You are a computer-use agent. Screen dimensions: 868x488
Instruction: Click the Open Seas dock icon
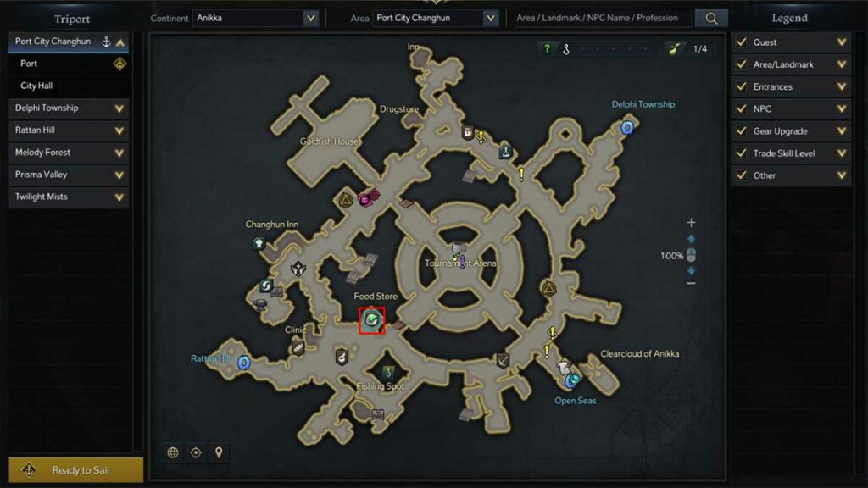pos(572,380)
